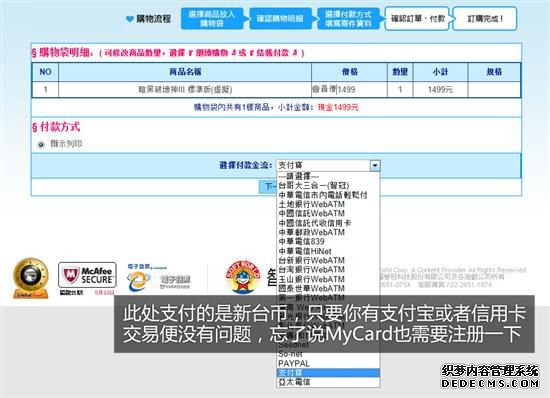Screen dimensions: 550x398
Task: Click the 確認訂單、付款 step tab
Action: (x=417, y=19)
